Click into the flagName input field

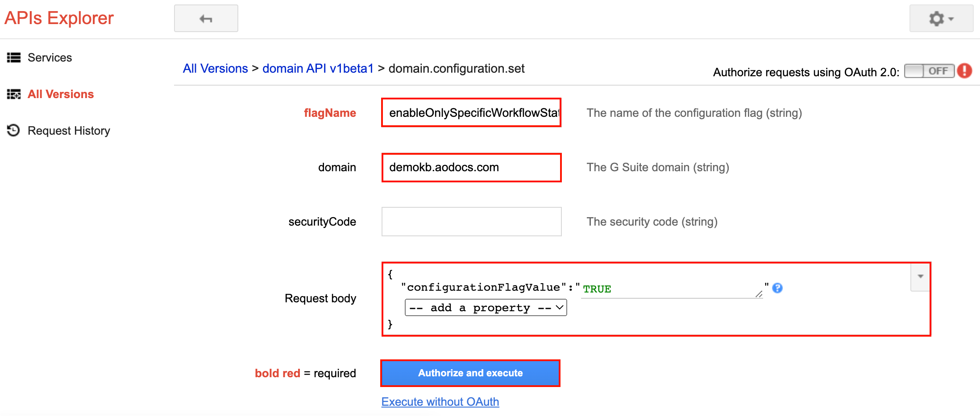point(471,113)
